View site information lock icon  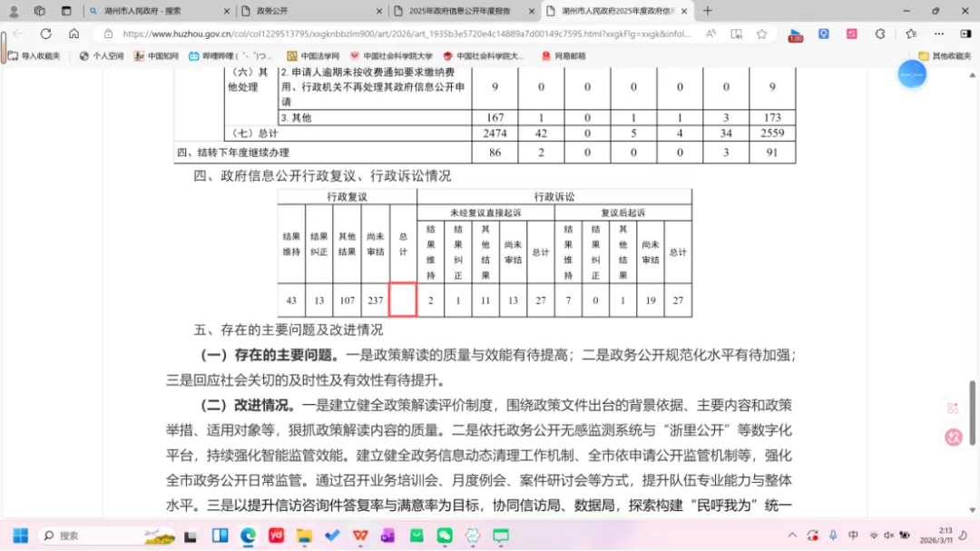(x=108, y=34)
